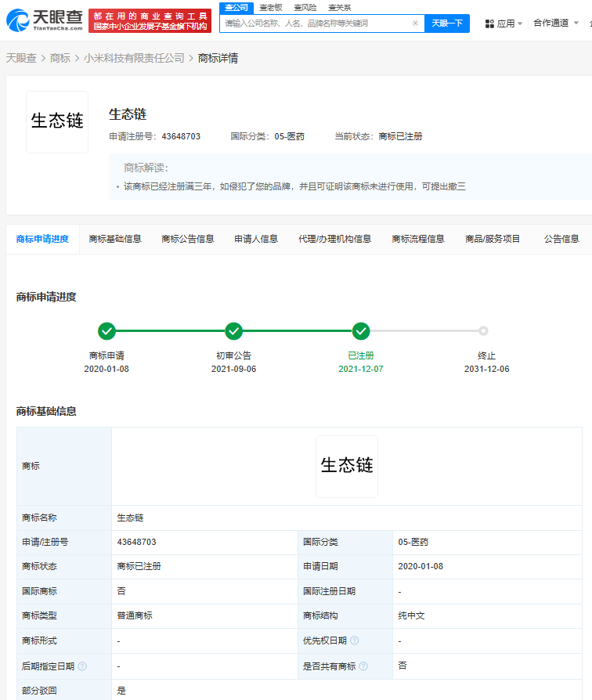592x700 pixels.
Task: Go to 天眼查 breadcrumb link
Action: pyautogui.click(x=21, y=58)
